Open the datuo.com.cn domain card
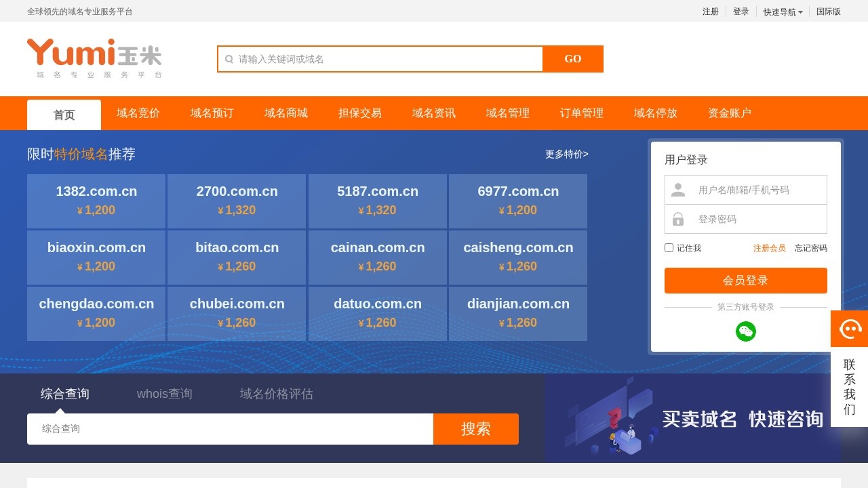Viewport: 868px width, 488px height. pyautogui.click(x=378, y=314)
